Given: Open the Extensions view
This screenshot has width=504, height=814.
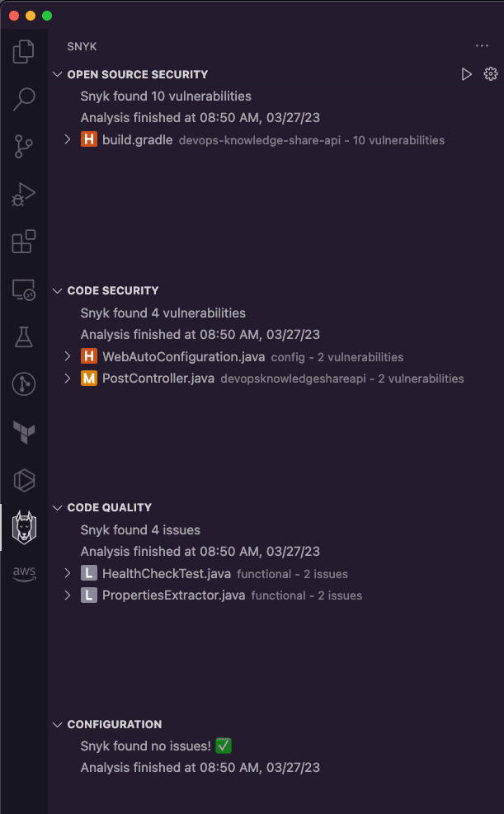Looking at the screenshot, I should tap(23, 242).
